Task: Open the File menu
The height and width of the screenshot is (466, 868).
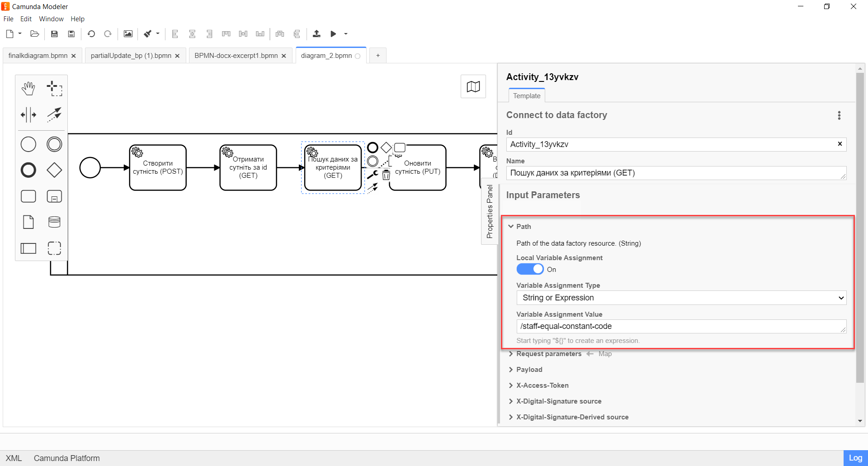Action: click(x=9, y=19)
